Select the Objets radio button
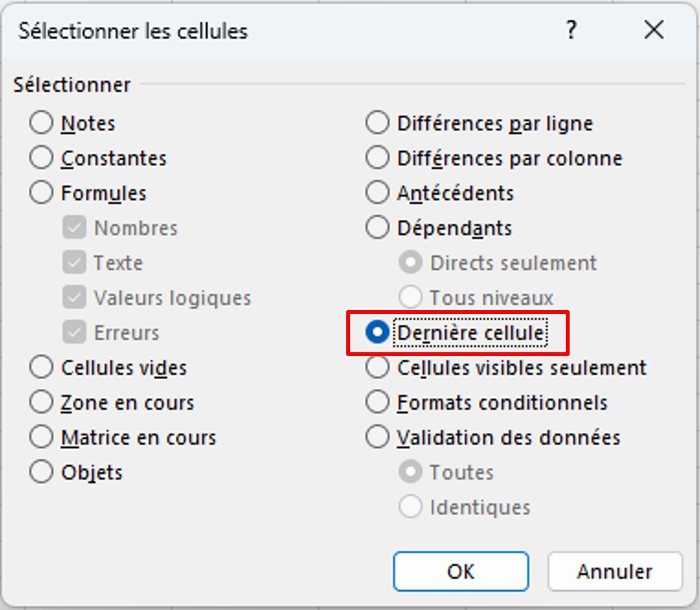Viewport: 700px width, 610px height. pyautogui.click(x=41, y=472)
